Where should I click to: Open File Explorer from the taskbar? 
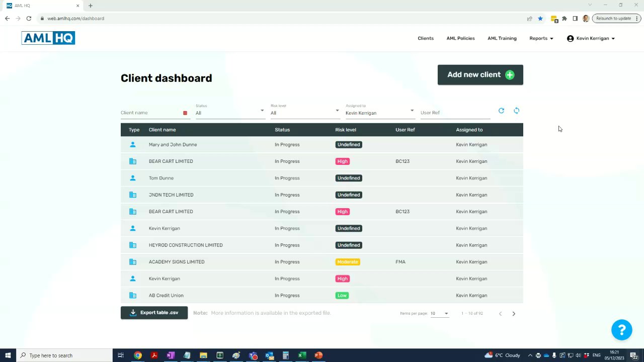point(203,355)
